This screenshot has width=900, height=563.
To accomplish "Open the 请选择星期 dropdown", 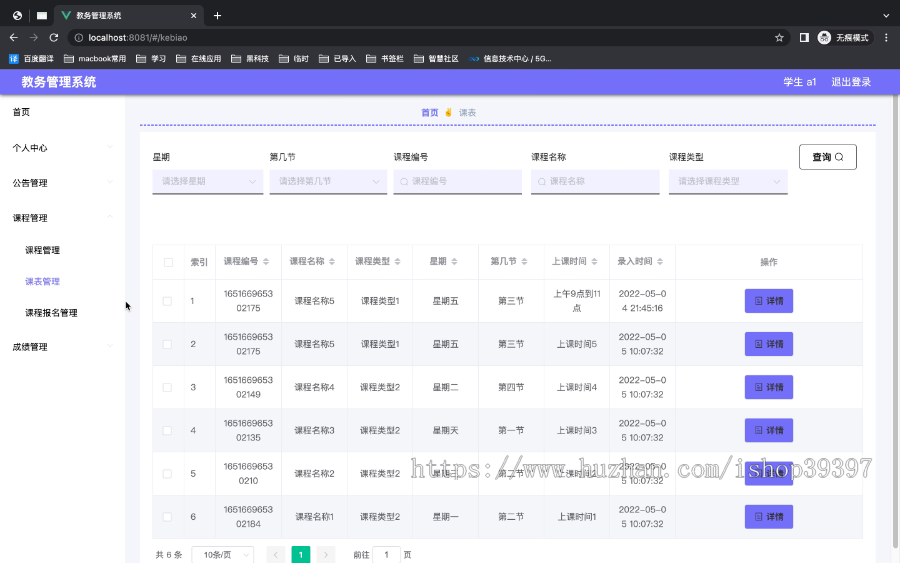I will [x=208, y=181].
